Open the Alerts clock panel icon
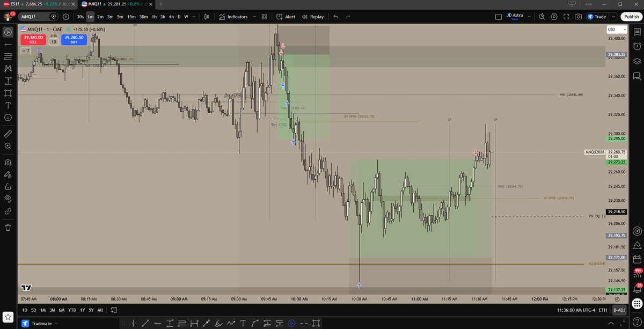This screenshot has height=329, width=644. [x=637, y=46]
